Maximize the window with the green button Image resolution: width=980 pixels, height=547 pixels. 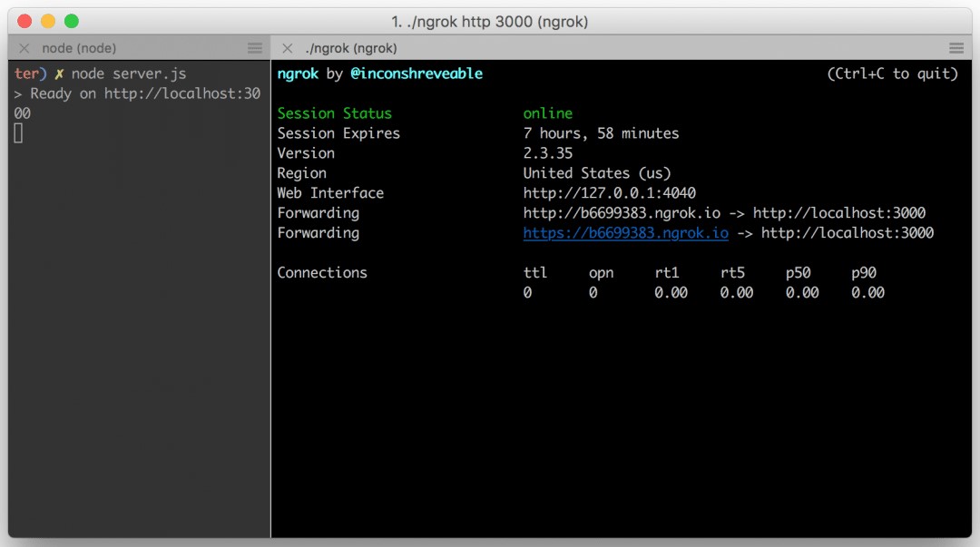pyautogui.click(x=72, y=21)
